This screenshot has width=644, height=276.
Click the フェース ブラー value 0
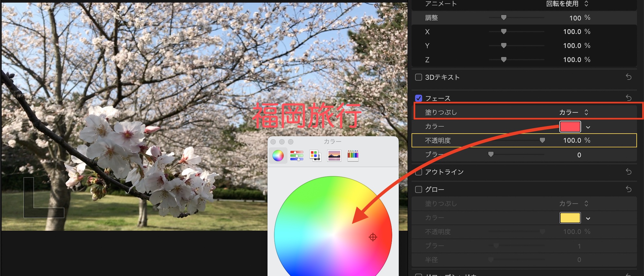(x=579, y=155)
